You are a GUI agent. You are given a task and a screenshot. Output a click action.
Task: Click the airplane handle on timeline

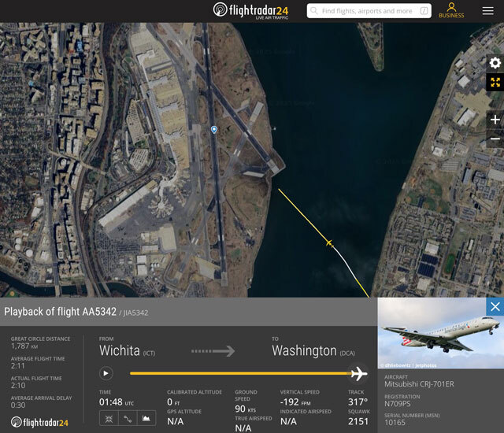tap(359, 374)
